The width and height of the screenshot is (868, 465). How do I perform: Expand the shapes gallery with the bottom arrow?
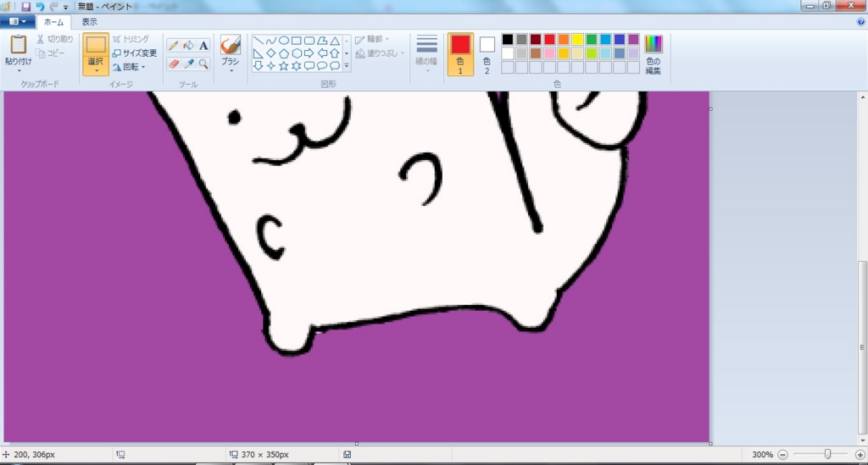[x=347, y=66]
